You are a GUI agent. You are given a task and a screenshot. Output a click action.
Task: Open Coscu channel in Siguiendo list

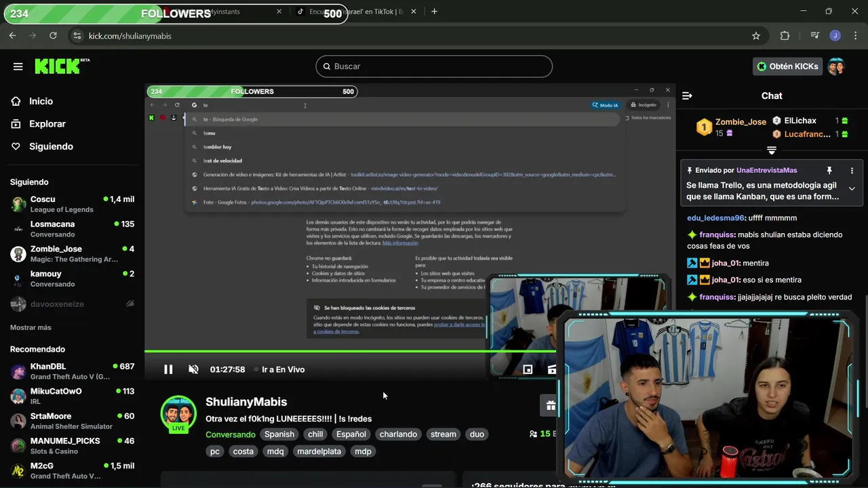click(72, 204)
